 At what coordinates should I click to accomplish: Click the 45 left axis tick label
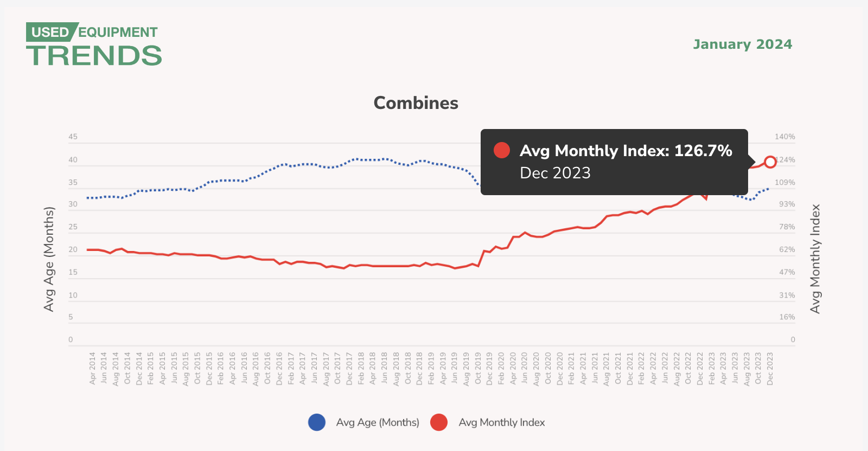coord(73,137)
